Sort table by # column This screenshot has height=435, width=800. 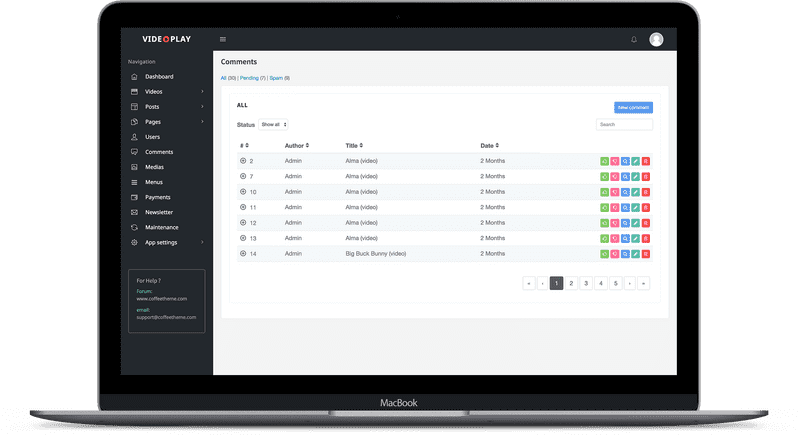click(244, 145)
